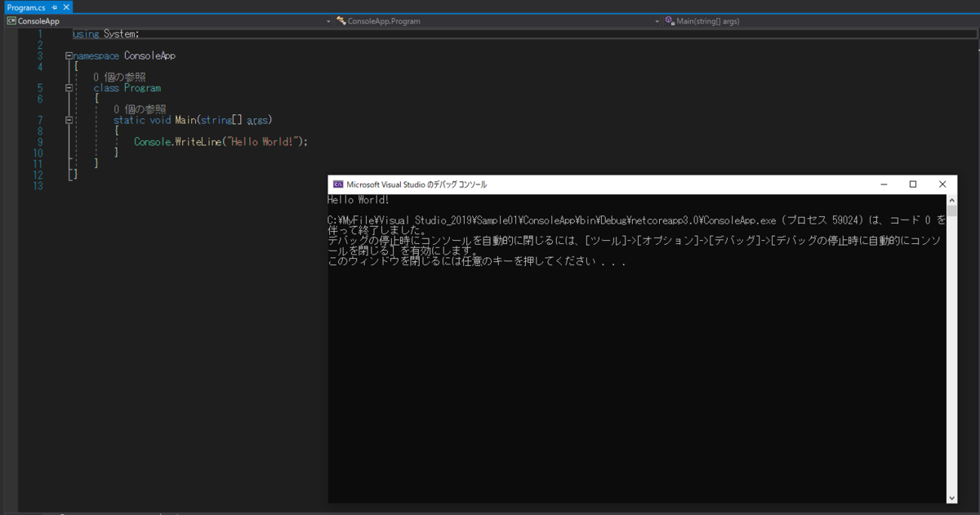The height and width of the screenshot is (515, 980).
Task: Click the debug console window app icon
Action: point(337,184)
